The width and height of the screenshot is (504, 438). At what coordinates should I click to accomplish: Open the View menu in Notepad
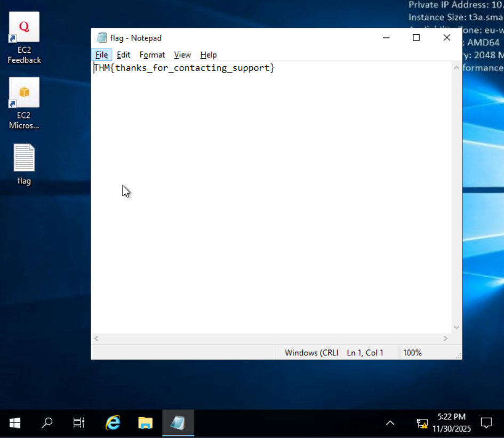(182, 55)
